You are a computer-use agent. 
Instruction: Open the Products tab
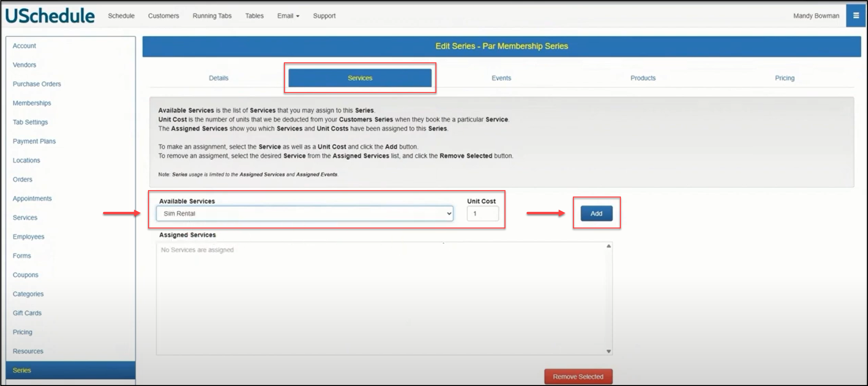(x=643, y=78)
